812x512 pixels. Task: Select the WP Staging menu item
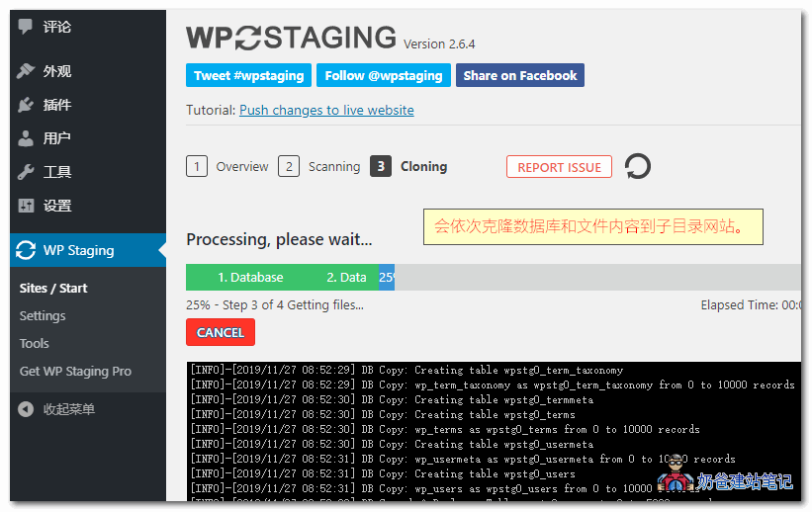click(x=88, y=250)
